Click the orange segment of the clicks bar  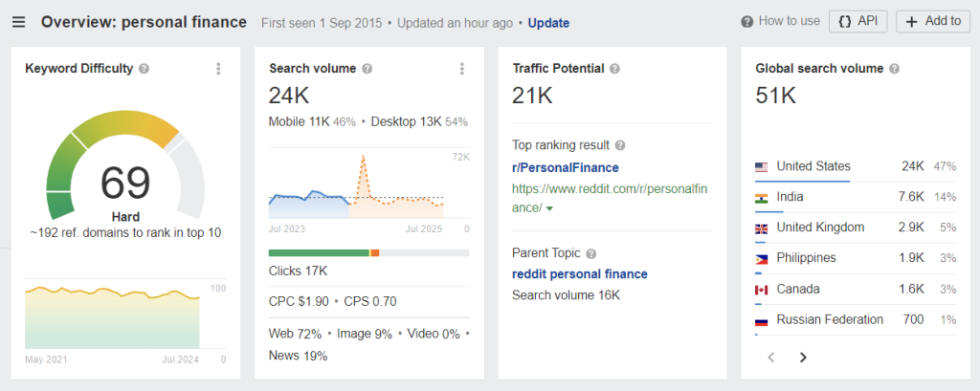pyautogui.click(x=375, y=253)
